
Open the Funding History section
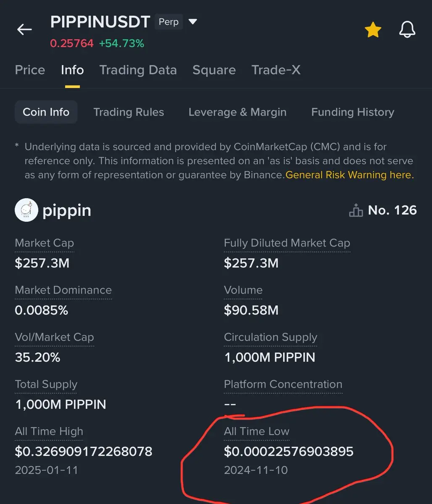[x=353, y=112]
